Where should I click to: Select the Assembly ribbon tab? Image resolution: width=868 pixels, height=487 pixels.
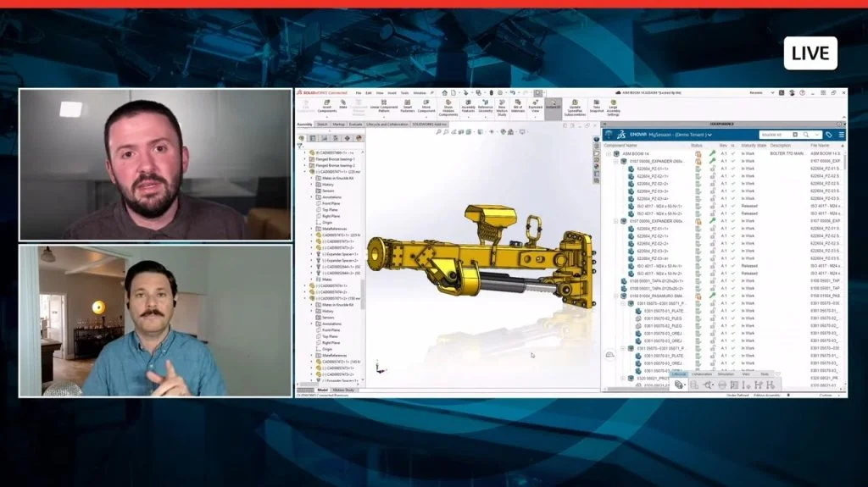point(305,125)
